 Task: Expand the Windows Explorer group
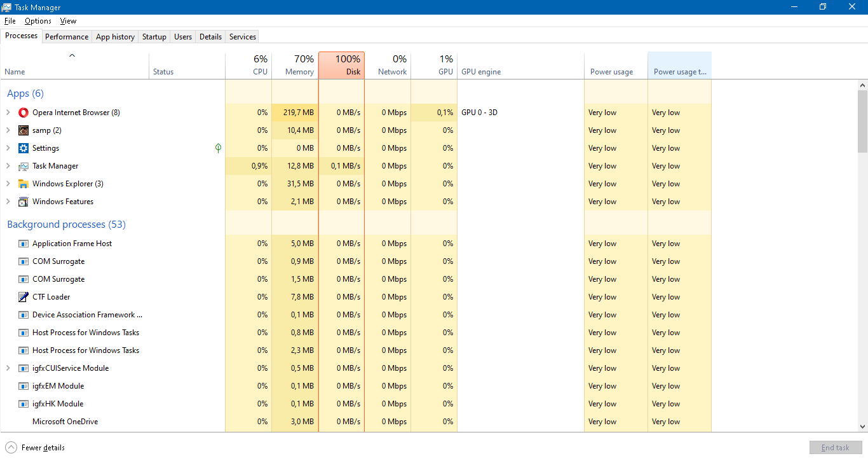click(8, 184)
